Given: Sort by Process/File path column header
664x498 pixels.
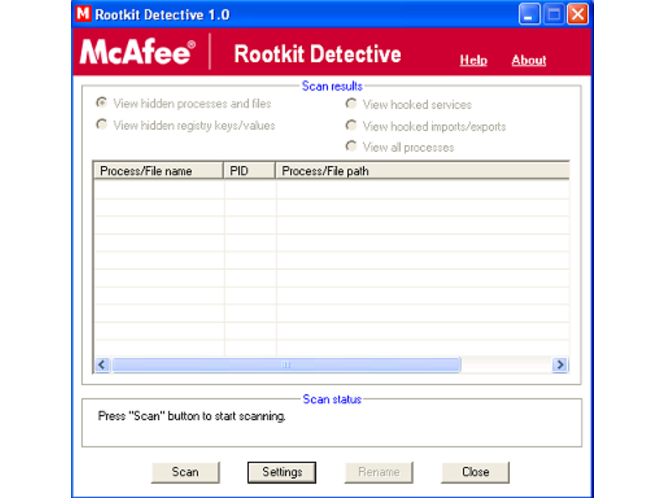Looking at the screenshot, I should (x=422, y=171).
